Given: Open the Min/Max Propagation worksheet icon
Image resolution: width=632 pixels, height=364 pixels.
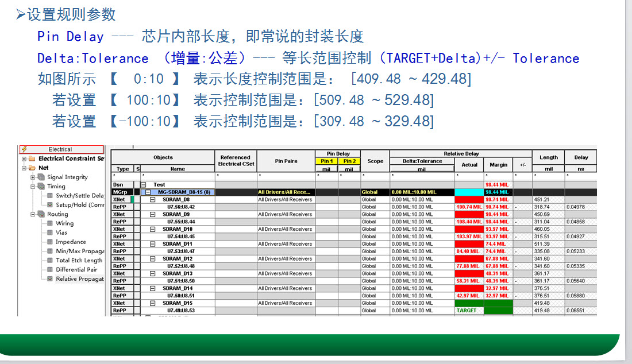Looking at the screenshot, I should point(50,251).
